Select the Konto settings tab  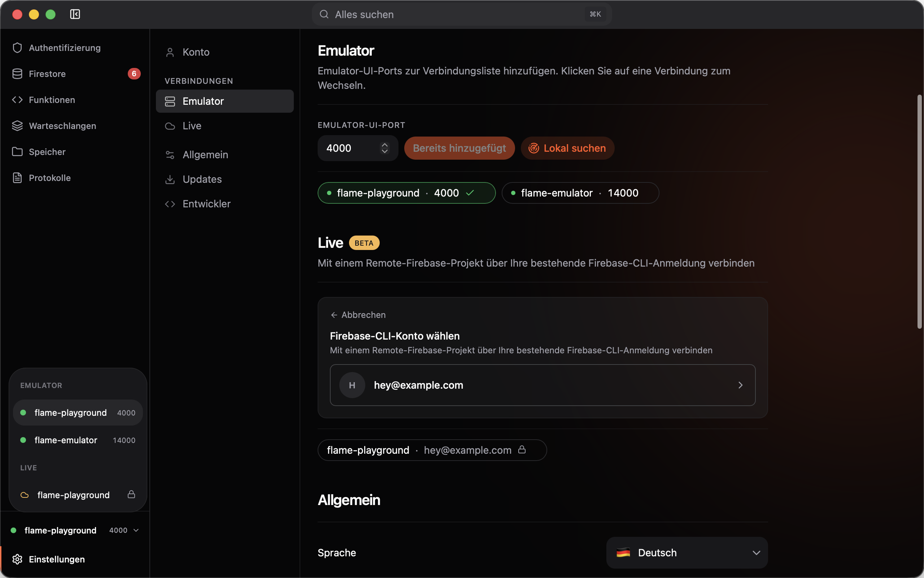click(x=225, y=52)
